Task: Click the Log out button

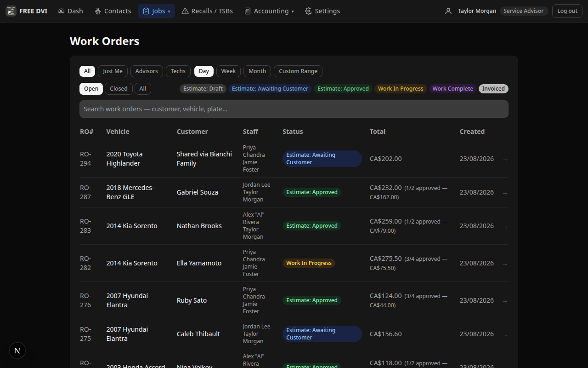Action: click(x=567, y=11)
